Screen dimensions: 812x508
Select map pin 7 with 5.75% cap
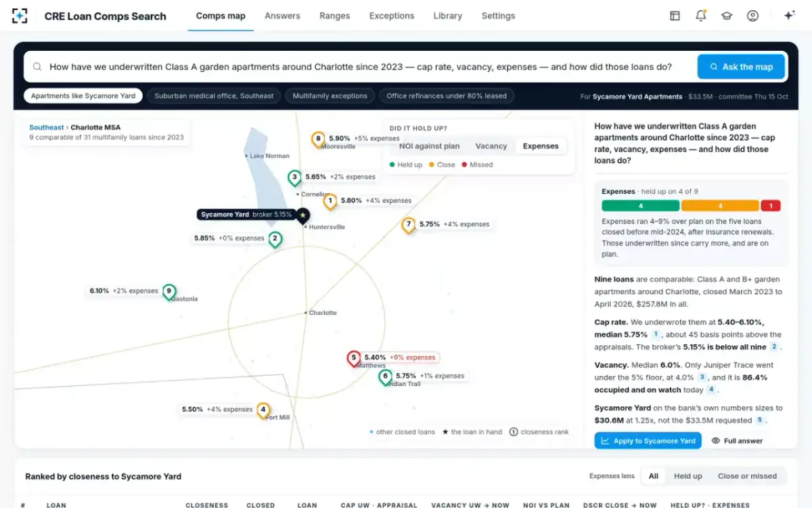(408, 226)
